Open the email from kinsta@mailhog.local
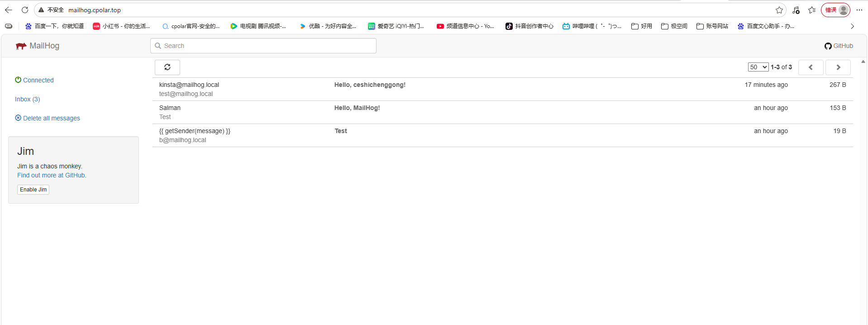Image resolution: width=868 pixels, height=325 pixels. [x=189, y=85]
